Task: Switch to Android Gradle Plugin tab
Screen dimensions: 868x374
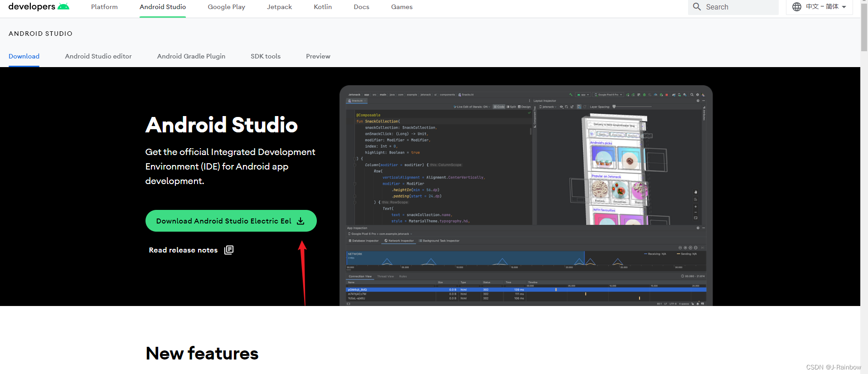Action: tap(191, 56)
